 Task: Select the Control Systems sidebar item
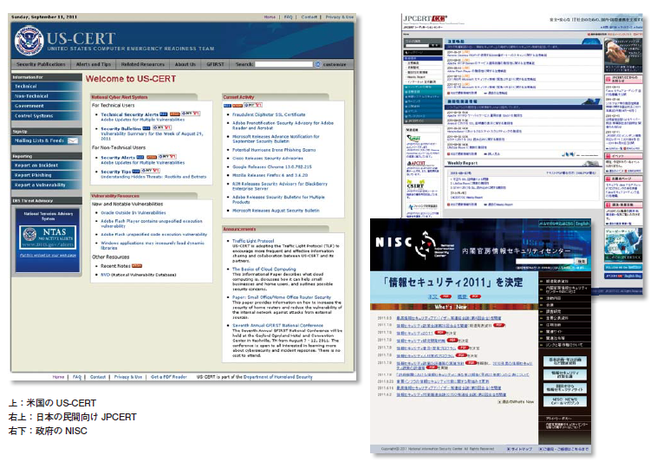point(34,115)
